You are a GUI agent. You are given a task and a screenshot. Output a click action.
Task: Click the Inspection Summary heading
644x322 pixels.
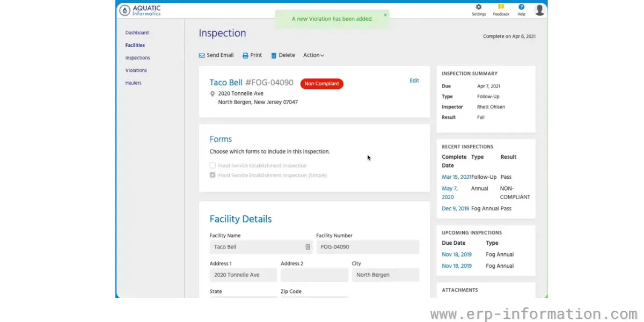(470, 74)
